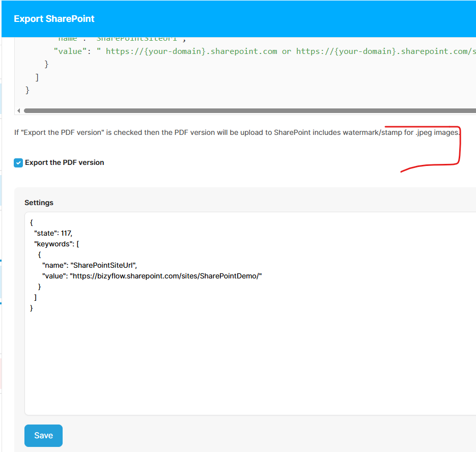Click the "keywords": [ line in Settings
Screen dimensions: 476x452
pos(57,244)
